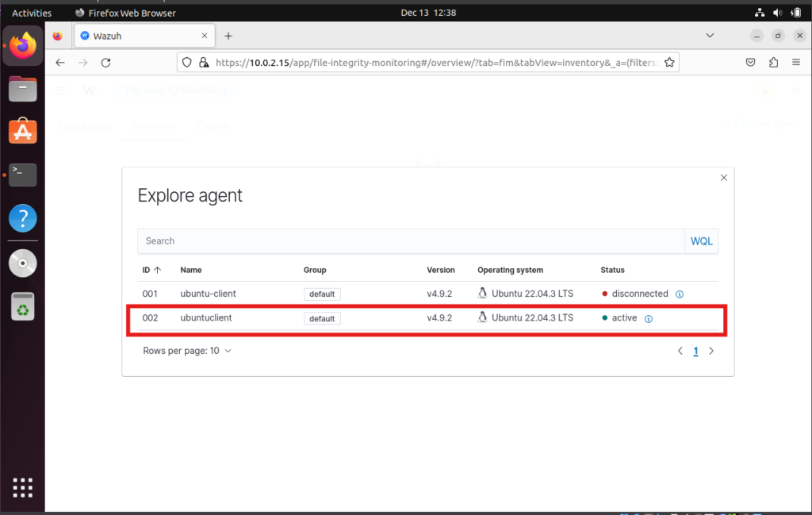Open the clock and calendar menu

coord(428,13)
